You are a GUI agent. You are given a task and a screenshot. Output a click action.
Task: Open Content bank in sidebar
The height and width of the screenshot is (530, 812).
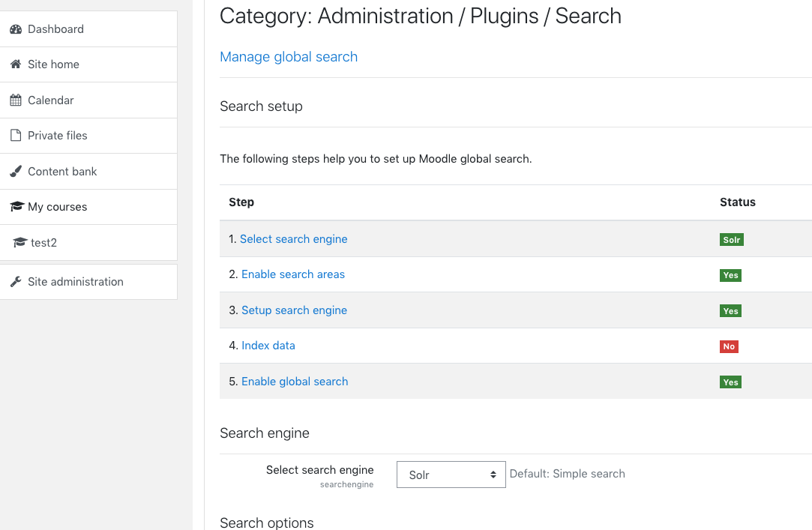88,172
